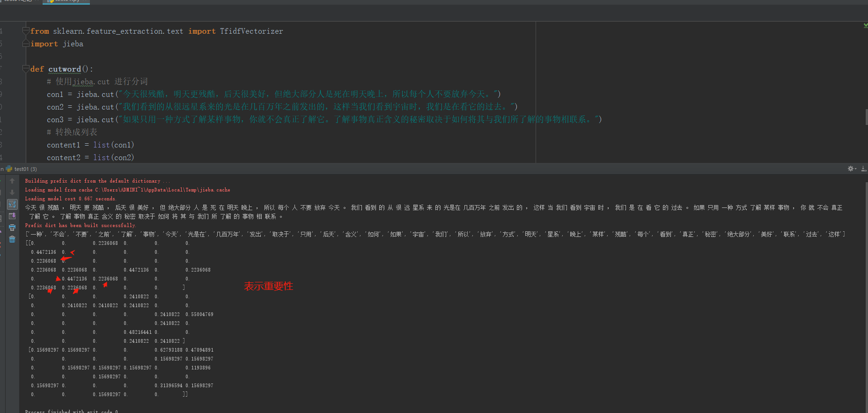Click 'Loading model from cache' console line
Viewport: 868px width, 413px height.
point(127,190)
